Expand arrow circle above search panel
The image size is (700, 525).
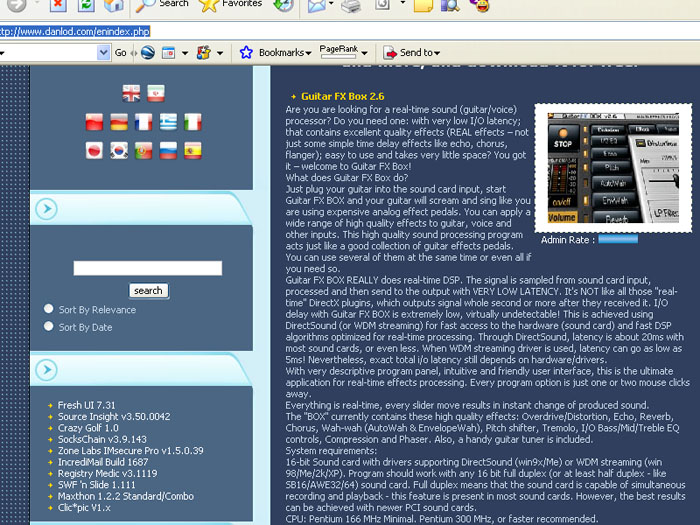[46, 209]
